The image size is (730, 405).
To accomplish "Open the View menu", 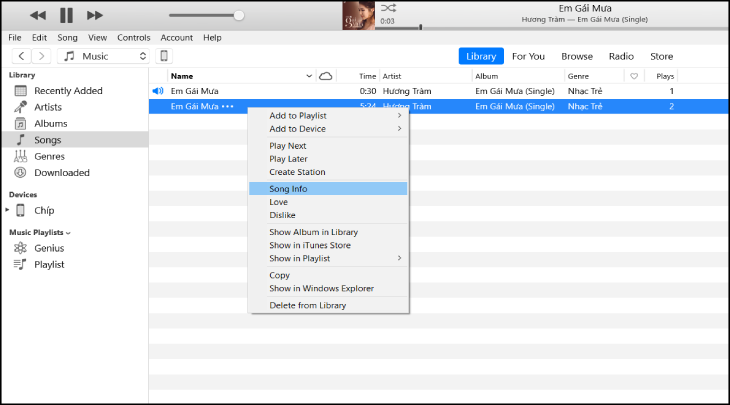I will (x=97, y=38).
